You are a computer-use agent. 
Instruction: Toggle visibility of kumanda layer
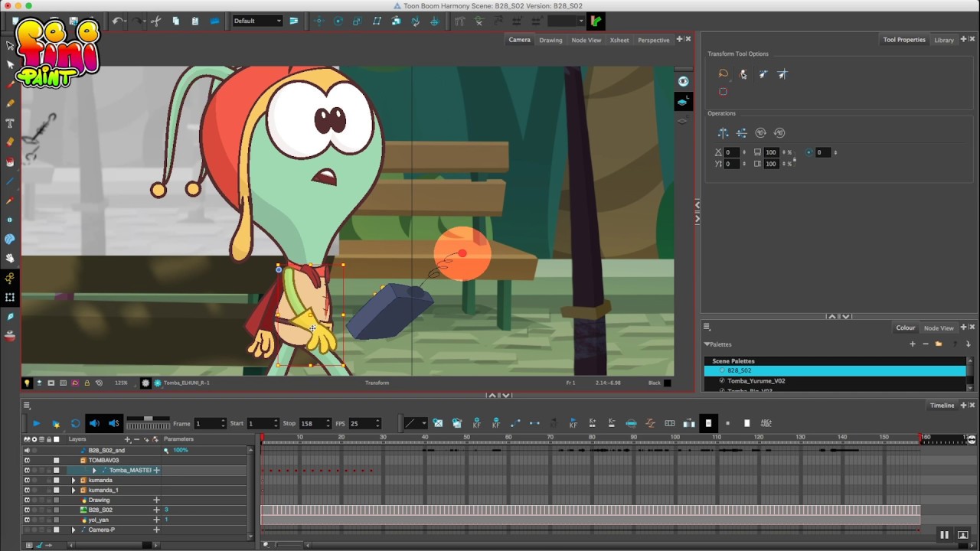[x=27, y=481]
